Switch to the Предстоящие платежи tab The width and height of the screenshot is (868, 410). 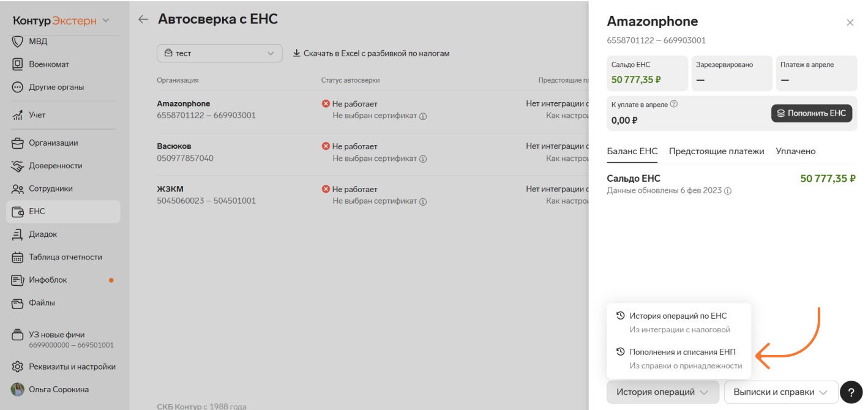pyautogui.click(x=716, y=151)
